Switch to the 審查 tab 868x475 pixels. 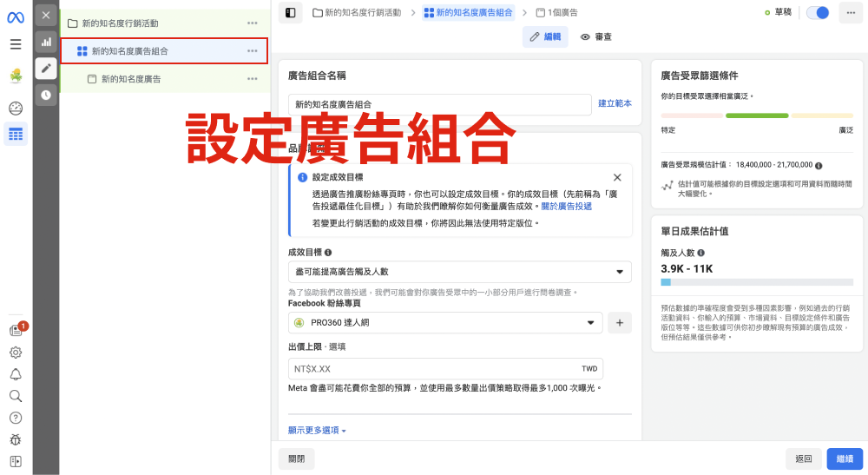coord(596,36)
